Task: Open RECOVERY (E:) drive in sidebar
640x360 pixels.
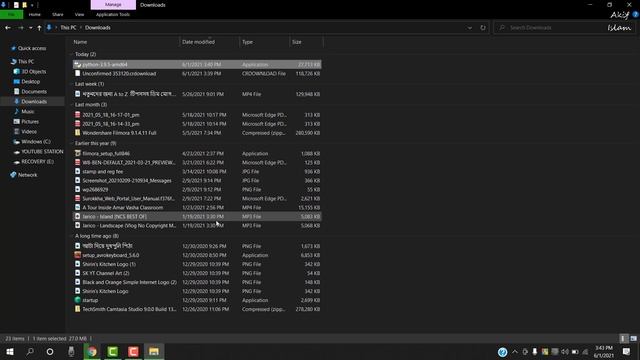Action: [x=38, y=162]
